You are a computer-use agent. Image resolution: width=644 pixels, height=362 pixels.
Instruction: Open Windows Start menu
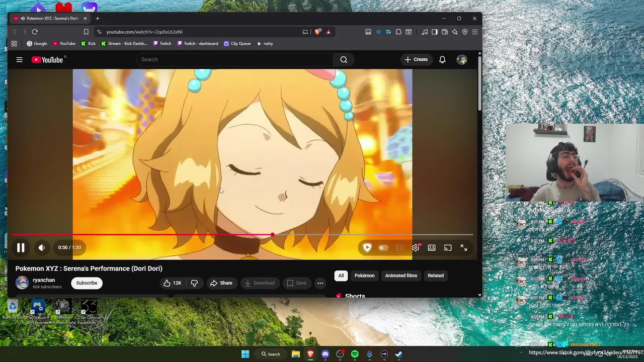pyautogui.click(x=245, y=354)
